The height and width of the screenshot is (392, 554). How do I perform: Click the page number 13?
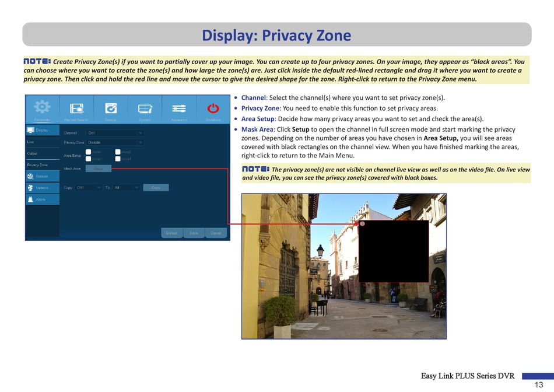[539, 385]
